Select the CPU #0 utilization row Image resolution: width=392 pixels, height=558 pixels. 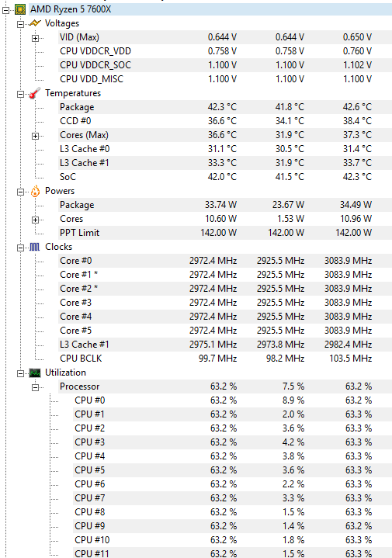pyautogui.click(x=233, y=400)
